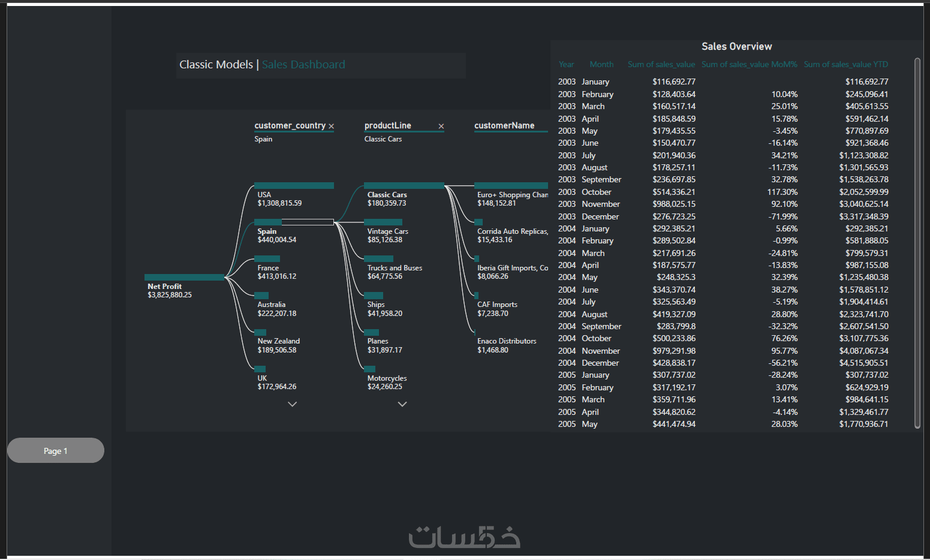Select the Iberia Gift Imports node
Image resolution: width=930 pixels, height=560 pixels.
[x=477, y=259]
